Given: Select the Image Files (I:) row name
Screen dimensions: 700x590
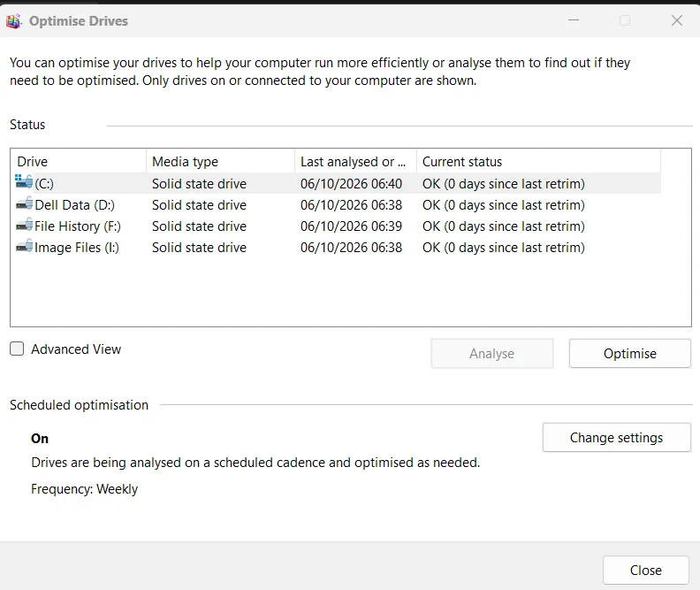Looking at the screenshot, I should [x=77, y=248].
